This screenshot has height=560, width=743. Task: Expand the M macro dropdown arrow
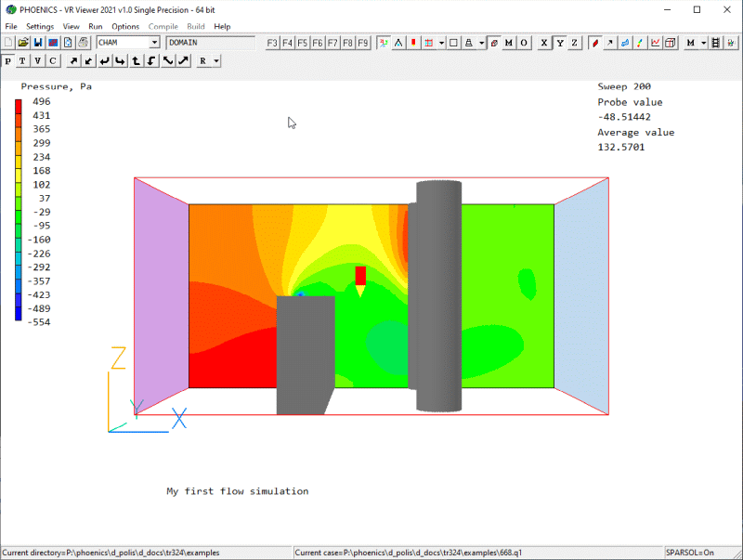[x=704, y=43]
